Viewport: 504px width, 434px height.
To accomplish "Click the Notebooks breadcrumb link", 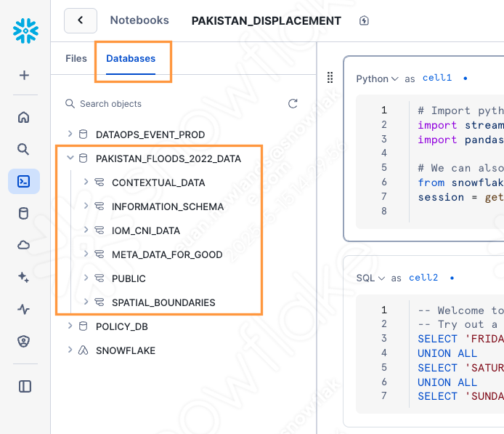I will 139,20.
